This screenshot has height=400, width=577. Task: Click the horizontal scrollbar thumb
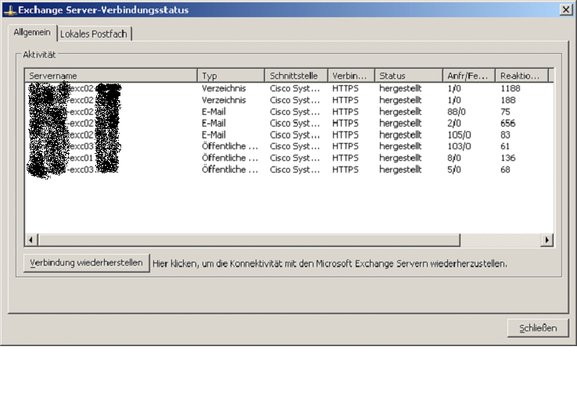pyautogui.click(x=249, y=240)
